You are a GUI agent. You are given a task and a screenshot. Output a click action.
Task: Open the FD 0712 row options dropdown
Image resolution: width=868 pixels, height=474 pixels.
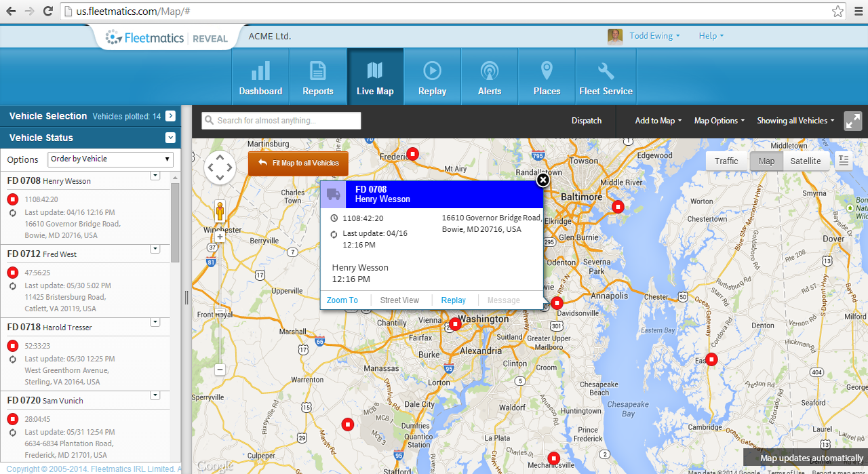155,249
